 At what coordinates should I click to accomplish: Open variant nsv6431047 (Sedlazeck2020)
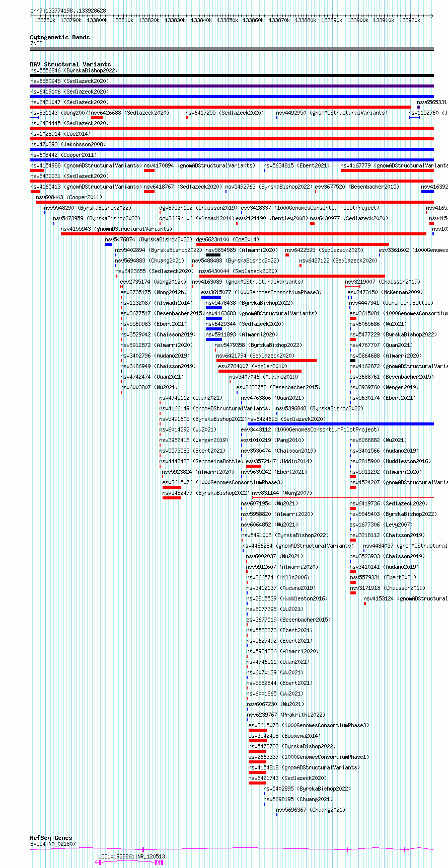point(69,102)
